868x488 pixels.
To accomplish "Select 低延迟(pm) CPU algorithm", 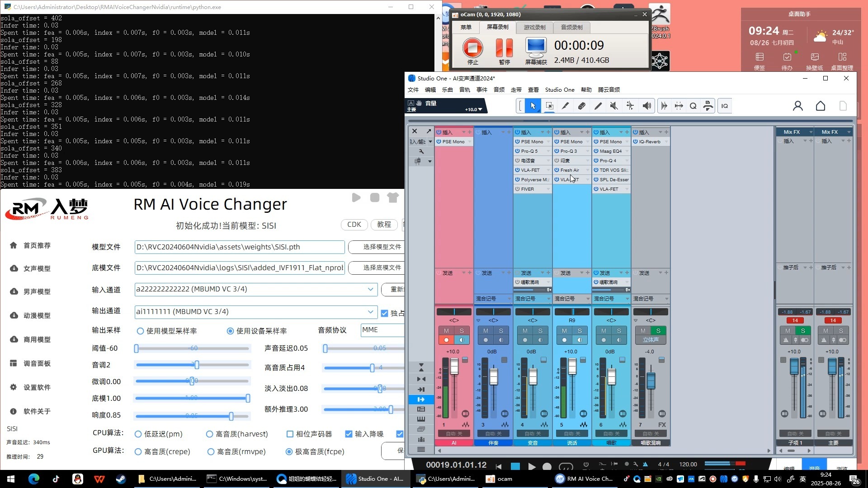I will pyautogui.click(x=138, y=434).
